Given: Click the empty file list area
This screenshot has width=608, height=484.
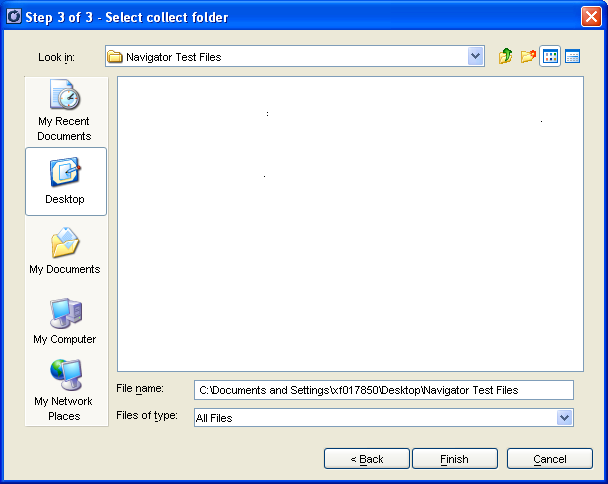Looking at the screenshot, I should coord(350,260).
